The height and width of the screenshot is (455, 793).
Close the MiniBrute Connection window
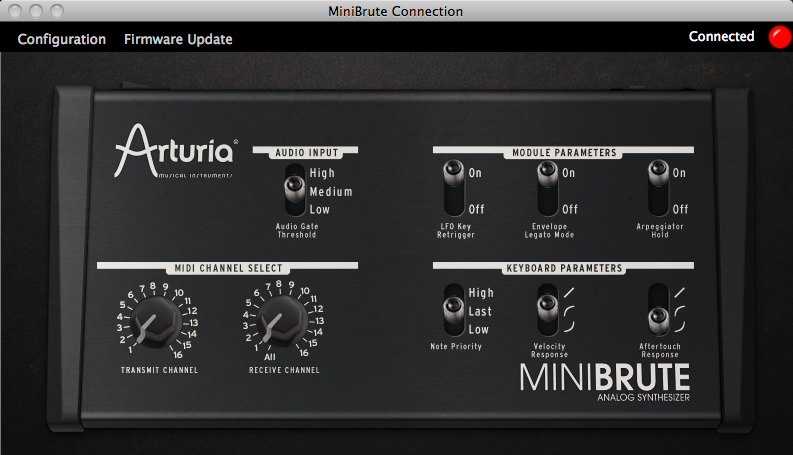tap(15, 11)
